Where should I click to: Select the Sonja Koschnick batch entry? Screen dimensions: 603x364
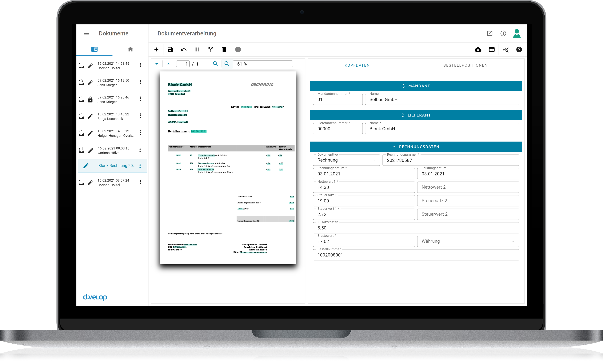click(112, 116)
